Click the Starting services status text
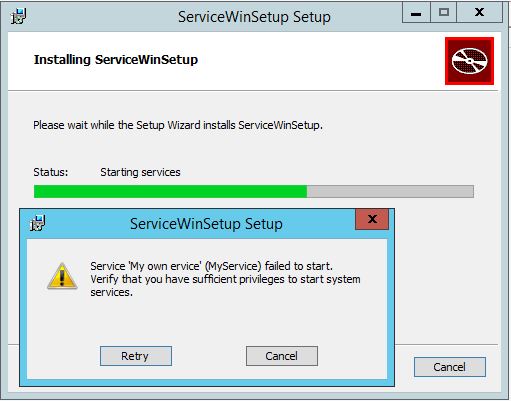 tap(140, 172)
